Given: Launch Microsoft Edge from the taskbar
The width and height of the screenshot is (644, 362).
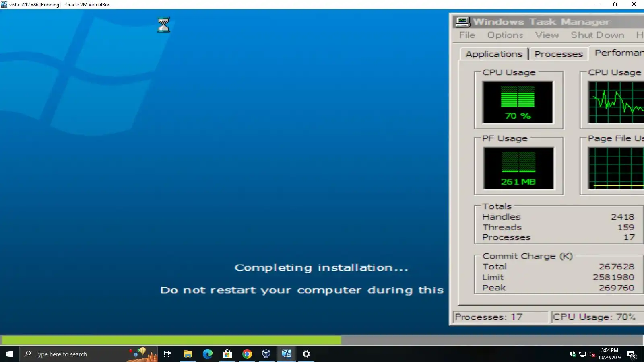Looking at the screenshot, I should click(207, 354).
